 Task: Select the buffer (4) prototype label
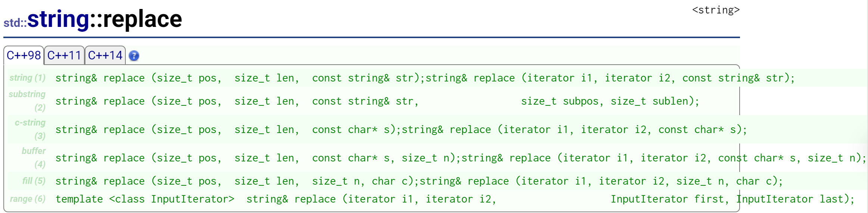pos(34,158)
